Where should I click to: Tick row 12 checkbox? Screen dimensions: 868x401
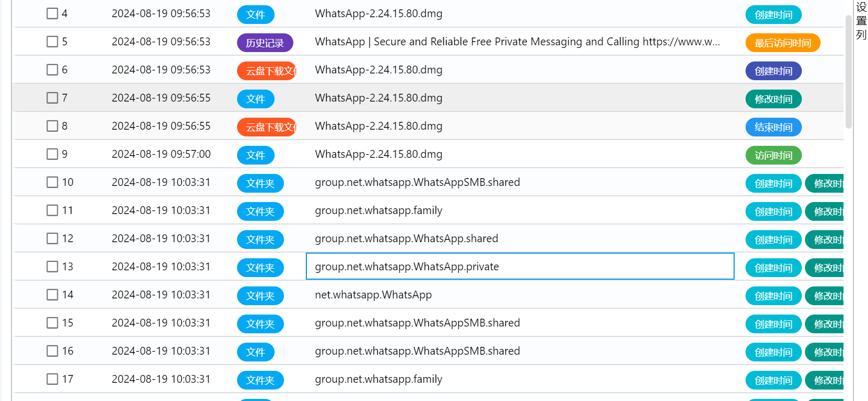pos(52,239)
